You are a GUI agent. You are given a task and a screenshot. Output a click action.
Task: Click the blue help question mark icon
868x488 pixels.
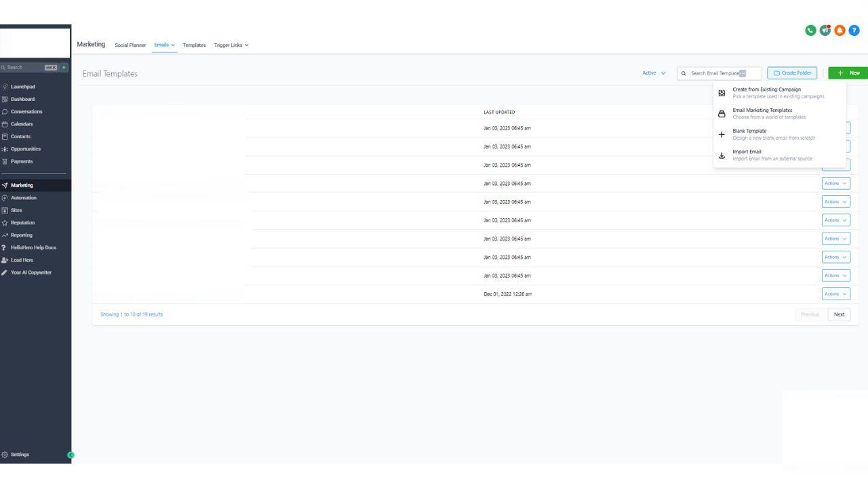854,30
